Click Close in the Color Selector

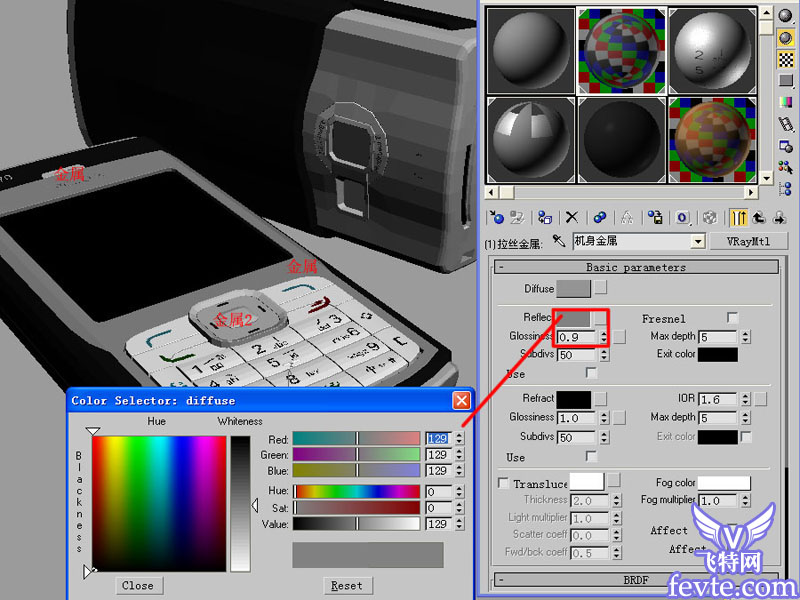(x=138, y=585)
